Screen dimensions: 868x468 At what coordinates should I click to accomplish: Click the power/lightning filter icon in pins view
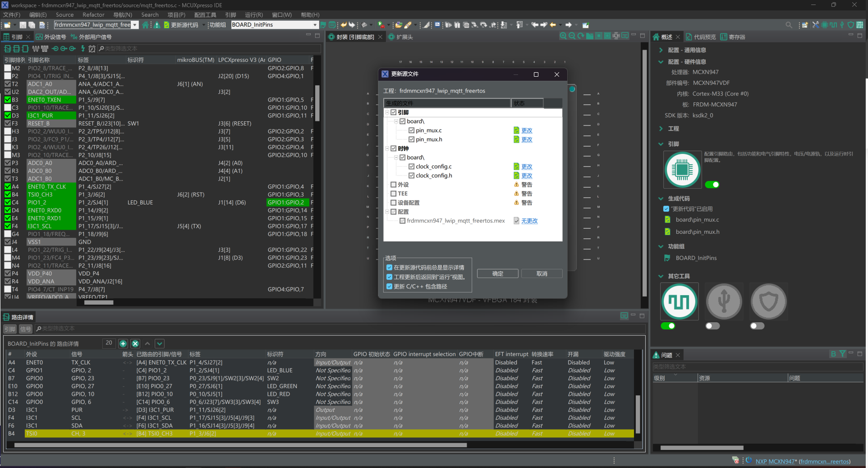[83, 48]
